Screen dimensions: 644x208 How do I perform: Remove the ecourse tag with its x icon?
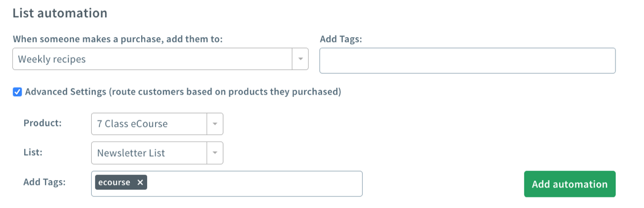pyautogui.click(x=140, y=183)
